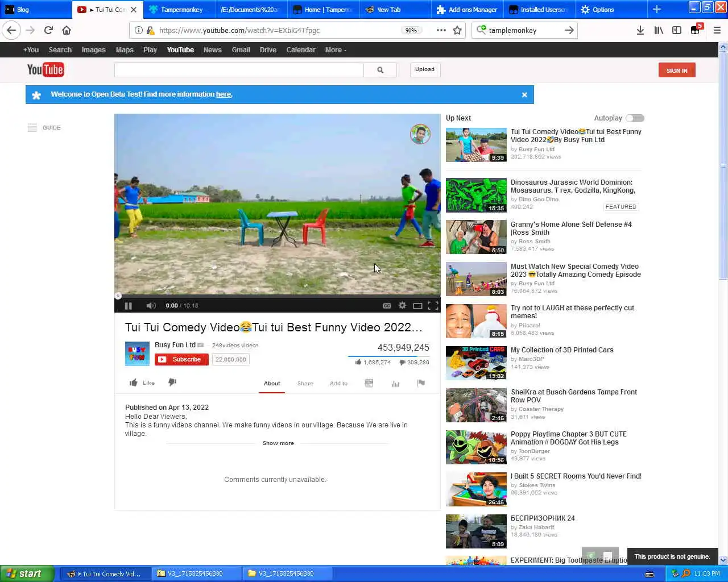Close the Tui Tui Comedy tab
This screenshot has width=728, height=582.
point(134,10)
